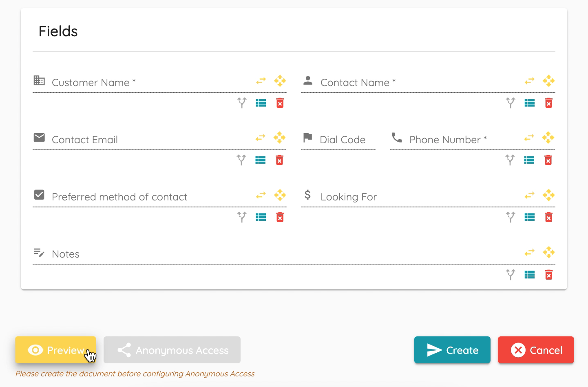
Task: Delete the Customer Name field
Action: click(x=280, y=103)
